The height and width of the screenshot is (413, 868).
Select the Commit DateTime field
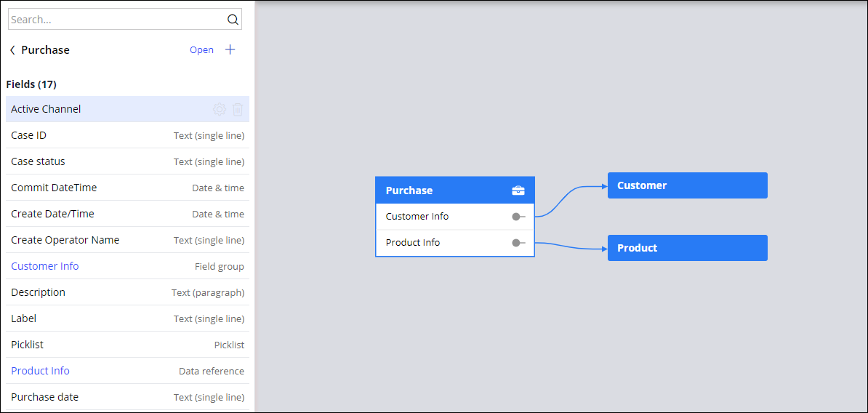tap(127, 188)
